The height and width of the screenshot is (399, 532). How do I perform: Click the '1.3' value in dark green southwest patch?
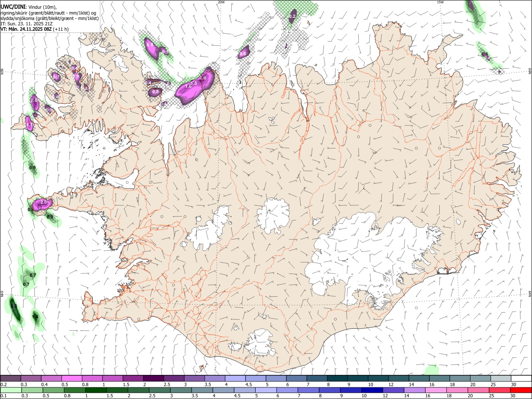click(x=14, y=306)
